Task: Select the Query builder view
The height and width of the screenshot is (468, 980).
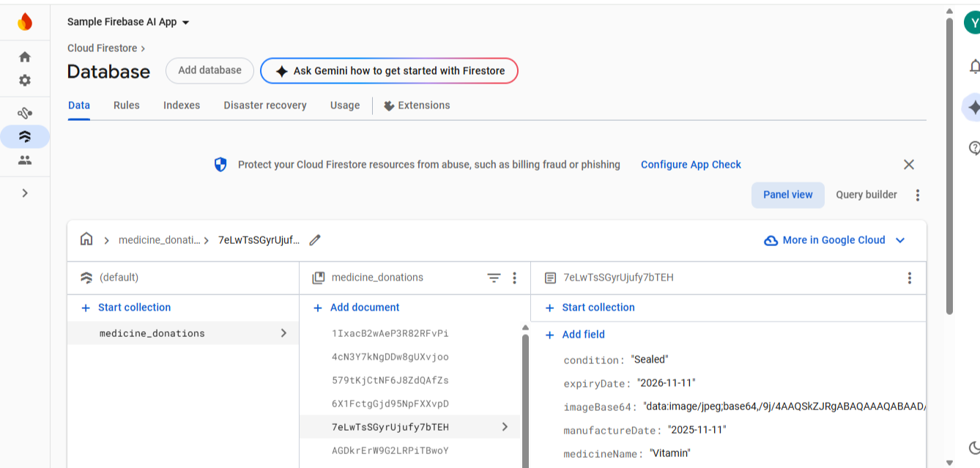Action: (866, 195)
